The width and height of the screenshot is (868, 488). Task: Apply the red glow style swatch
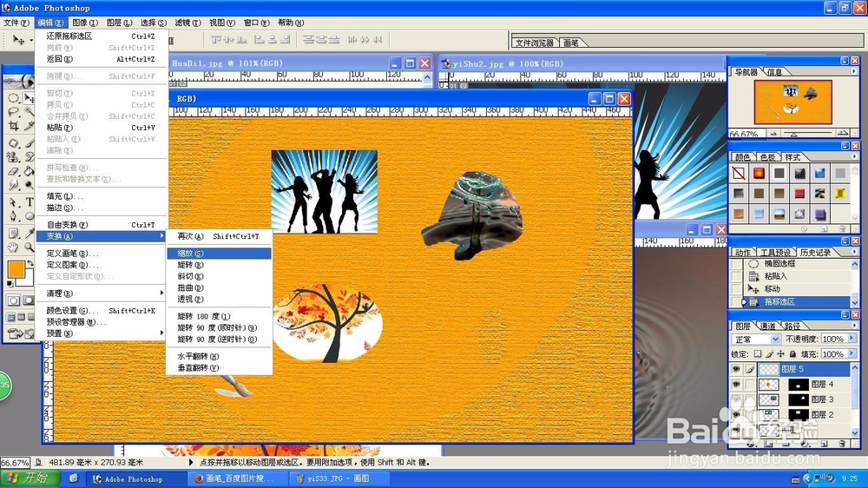[x=759, y=174]
